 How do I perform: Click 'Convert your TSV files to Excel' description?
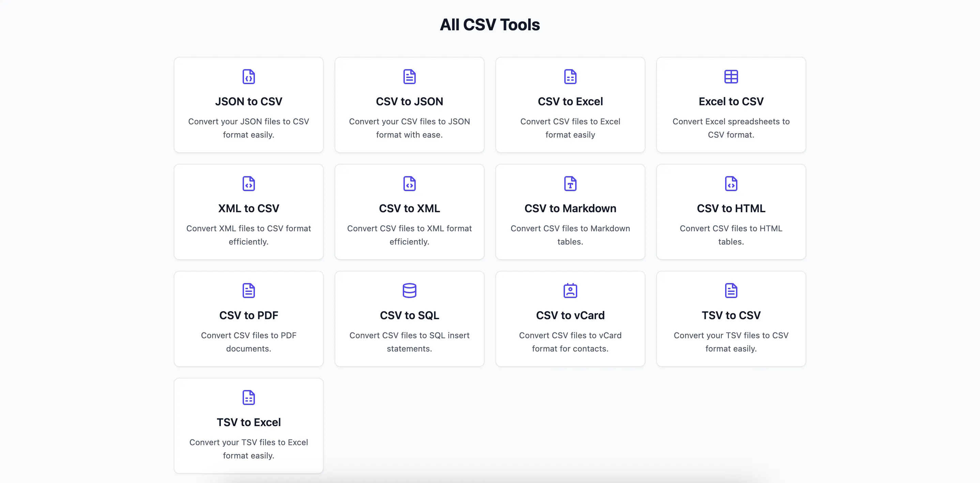pyautogui.click(x=248, y=449)
